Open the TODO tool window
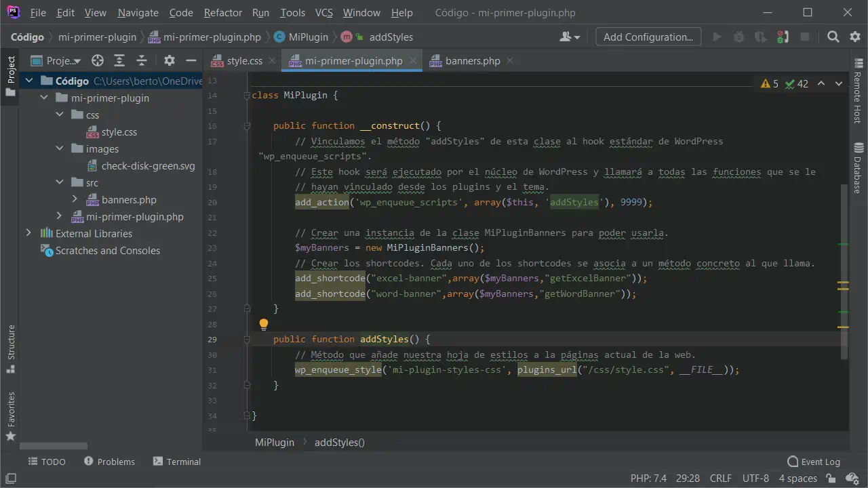 click(47, 462)
